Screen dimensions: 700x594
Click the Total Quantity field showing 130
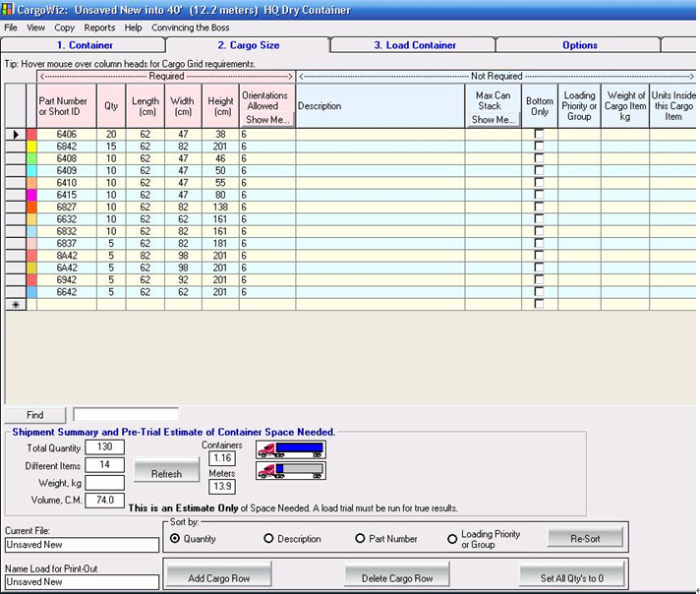[105, 447]
